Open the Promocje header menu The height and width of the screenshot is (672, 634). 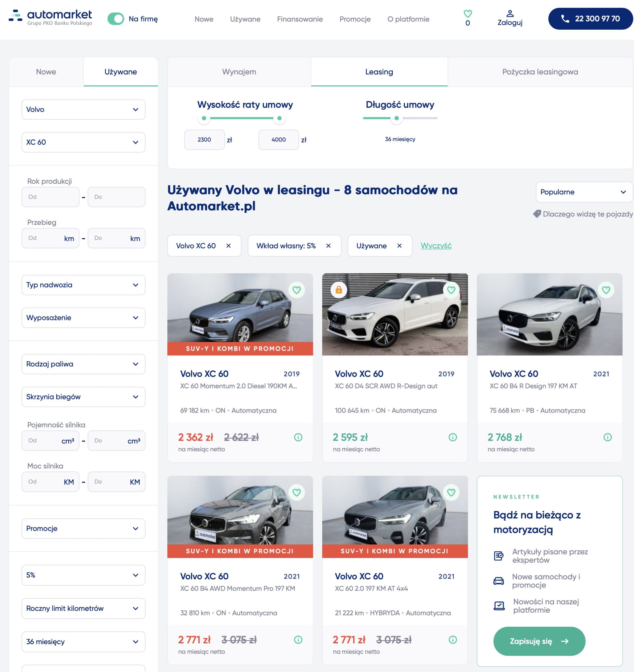(355, 19)
